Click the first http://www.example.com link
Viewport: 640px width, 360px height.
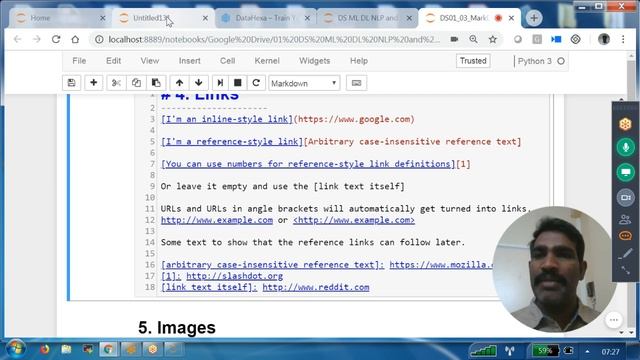tap(217, 220)
